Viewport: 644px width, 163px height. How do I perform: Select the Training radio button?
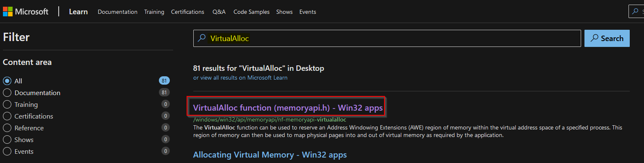pyautogui.click(x=7, y=104)
